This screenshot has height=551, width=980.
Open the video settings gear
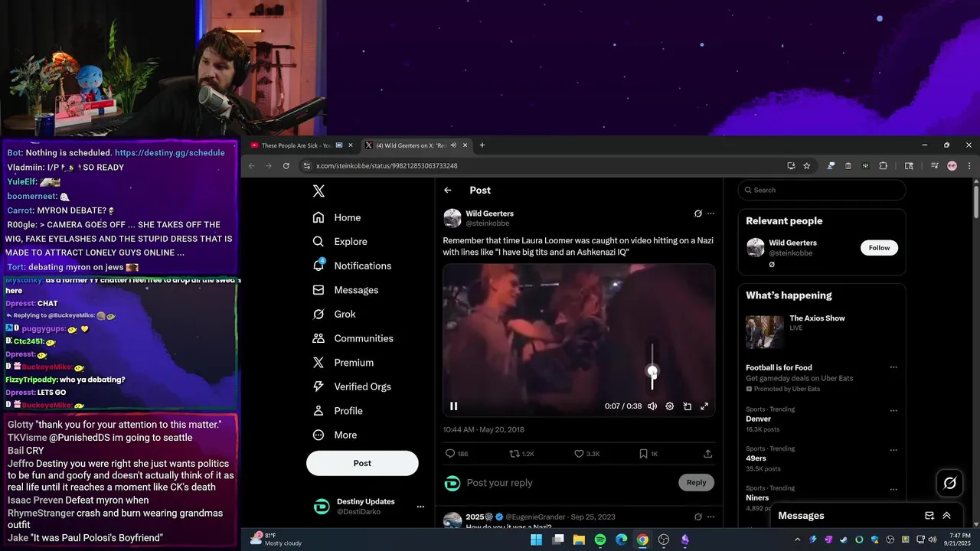tap(669, 406)
